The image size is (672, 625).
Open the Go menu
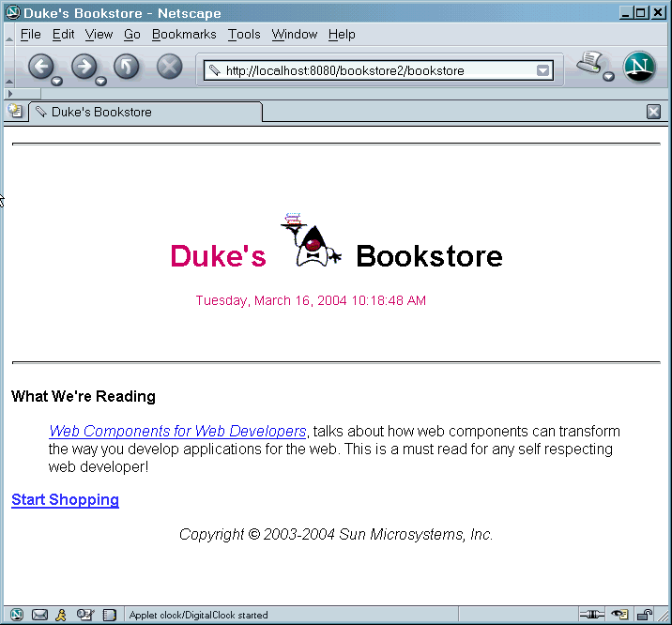pos(132,35)
